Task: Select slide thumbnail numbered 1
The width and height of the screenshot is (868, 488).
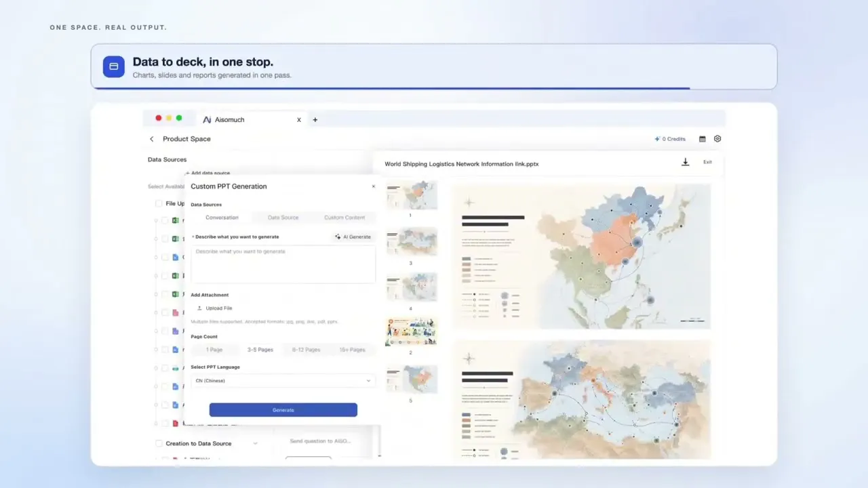Action: tap(412, 195)
